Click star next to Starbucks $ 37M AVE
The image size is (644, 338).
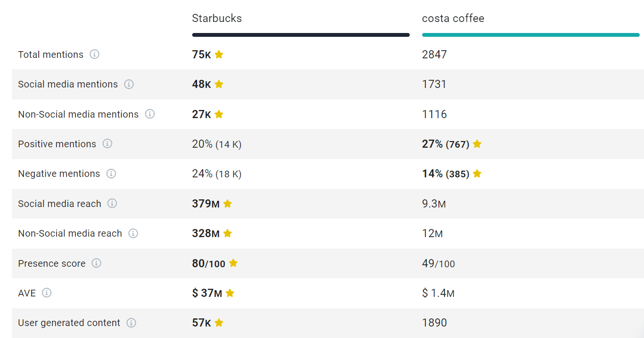230,293
